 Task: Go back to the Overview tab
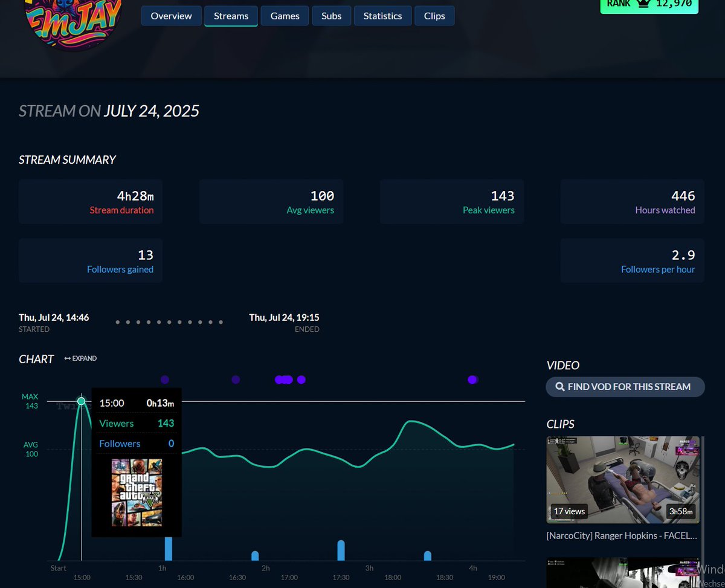171,16
